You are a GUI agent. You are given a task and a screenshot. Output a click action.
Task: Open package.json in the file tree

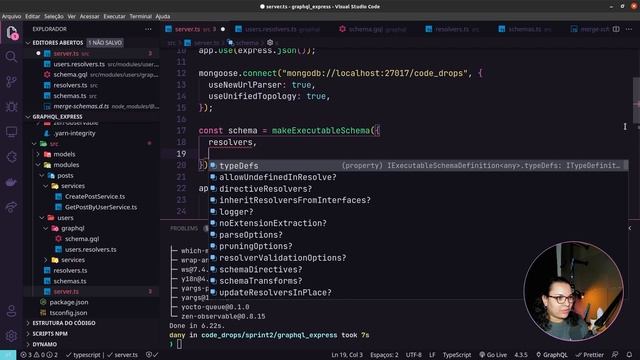(69, 302)
